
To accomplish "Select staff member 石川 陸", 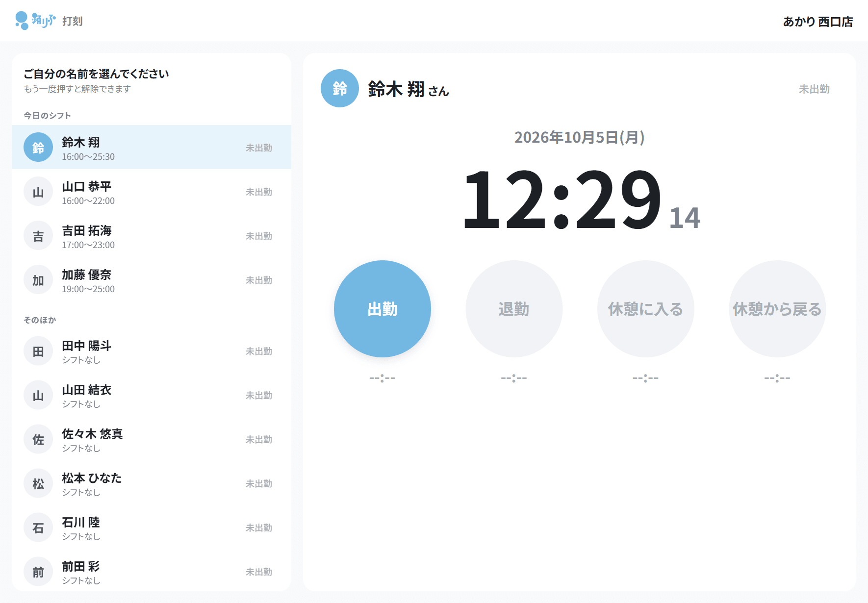I will (x=152, y=528).
